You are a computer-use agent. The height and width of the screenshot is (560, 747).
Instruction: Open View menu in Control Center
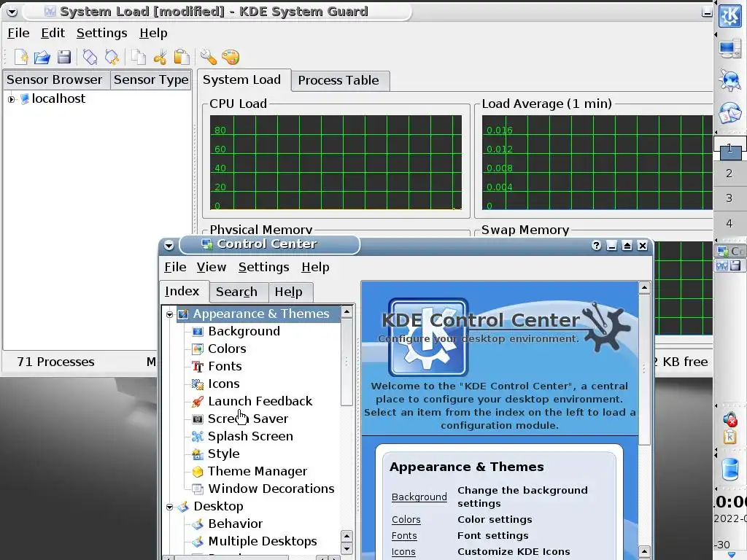pyautogui.click(x=211, y=267)
